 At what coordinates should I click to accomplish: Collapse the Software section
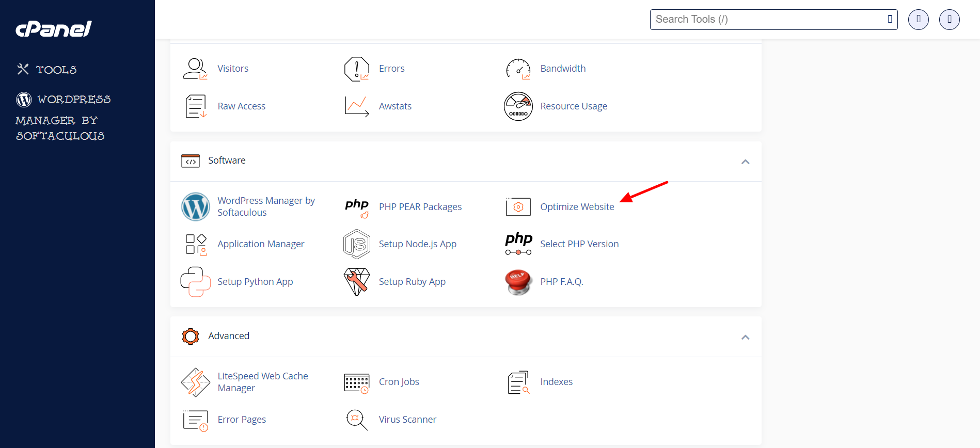click(x=745, y=162)
